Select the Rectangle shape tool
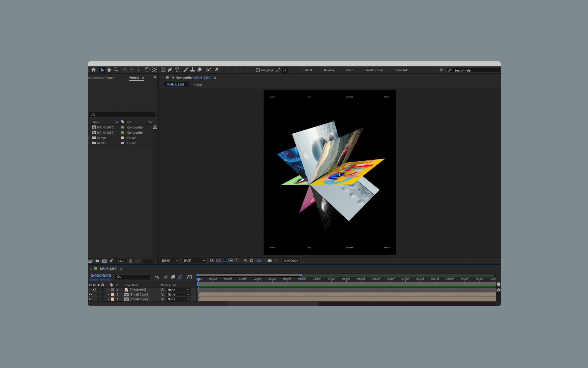This screenshot has width=588, height=368. point(163,70)
